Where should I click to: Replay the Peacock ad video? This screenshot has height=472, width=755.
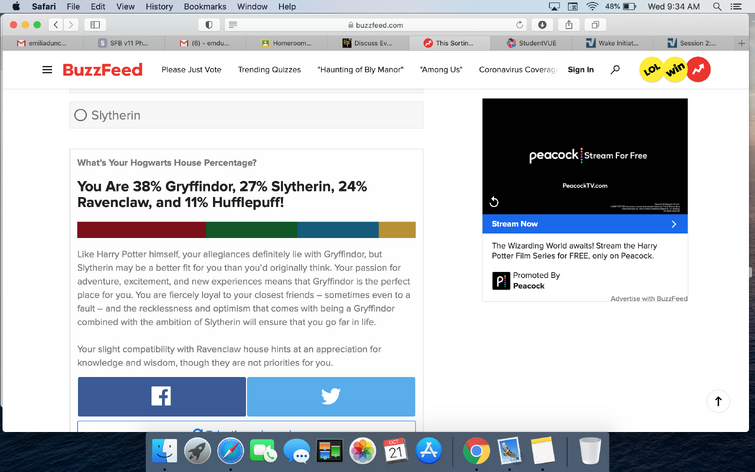click(494, 202)
